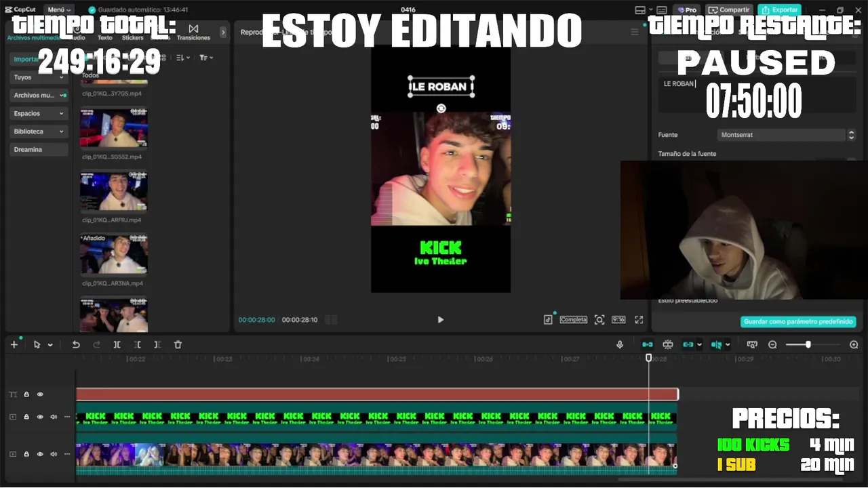
Task: Lock the text track
Action: (x=26, y=394)
